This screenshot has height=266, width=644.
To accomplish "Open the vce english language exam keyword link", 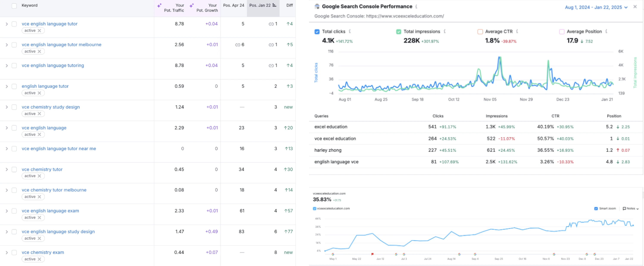I will 50,211.
